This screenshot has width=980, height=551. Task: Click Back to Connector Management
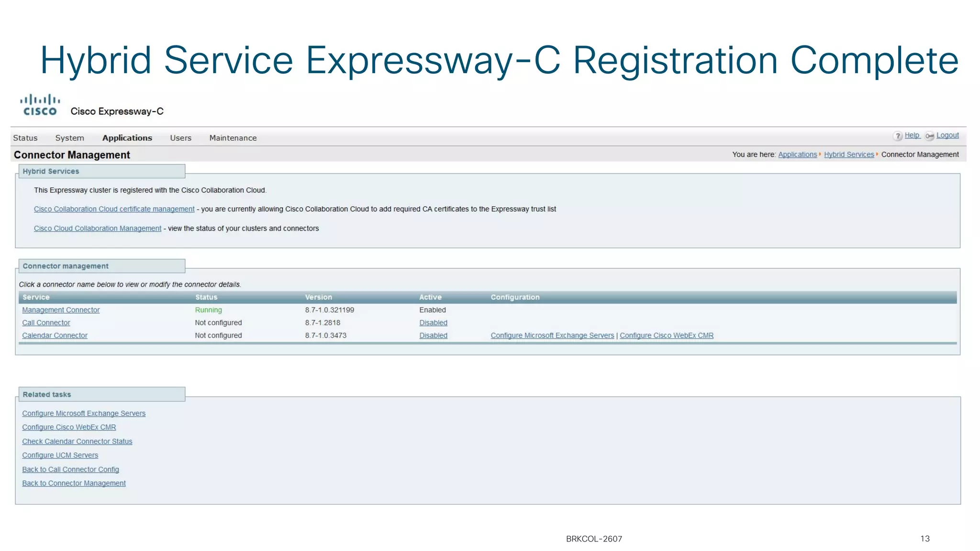pos(74,484)
